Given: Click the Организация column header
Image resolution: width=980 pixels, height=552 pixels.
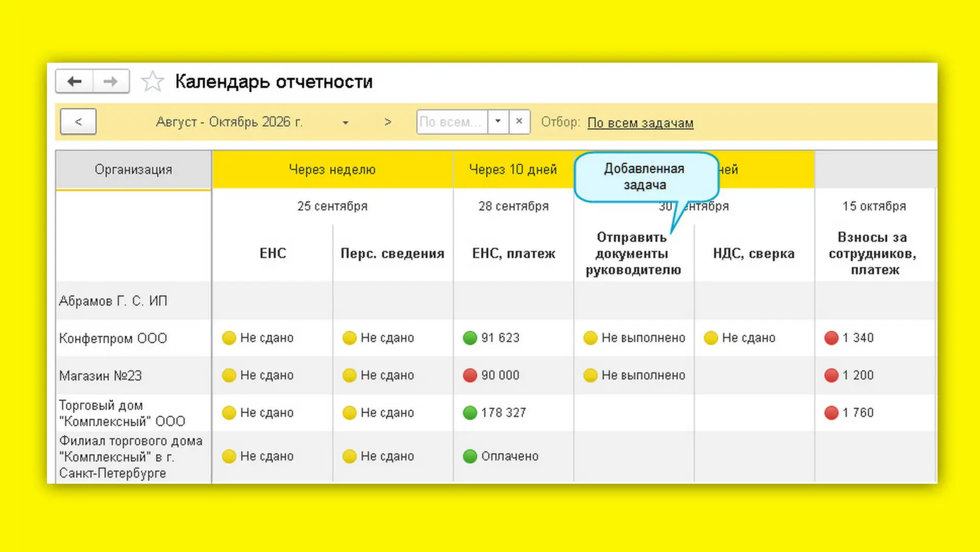Looking at the screenshot, I should tap(133, 170).
